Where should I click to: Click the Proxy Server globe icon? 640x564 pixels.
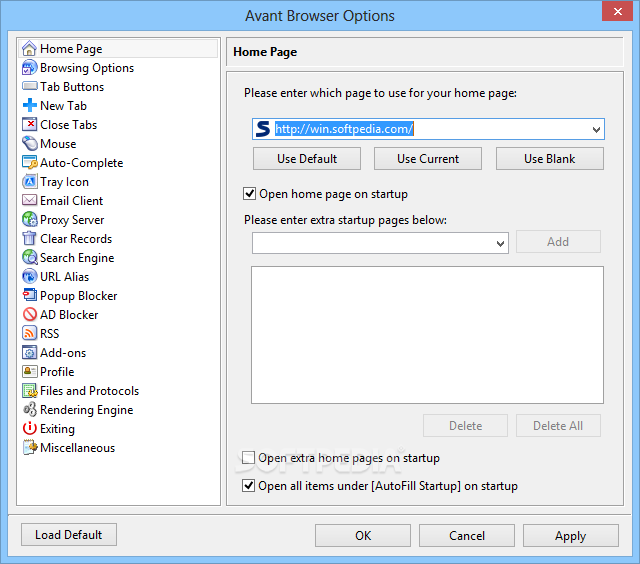pyautogui.click(x=29, y=220)
